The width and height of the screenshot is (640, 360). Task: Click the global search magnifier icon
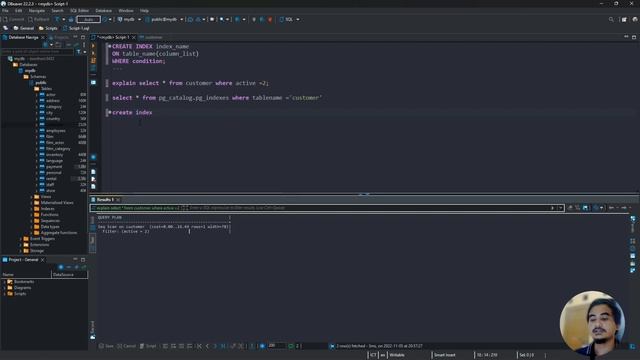611,19
